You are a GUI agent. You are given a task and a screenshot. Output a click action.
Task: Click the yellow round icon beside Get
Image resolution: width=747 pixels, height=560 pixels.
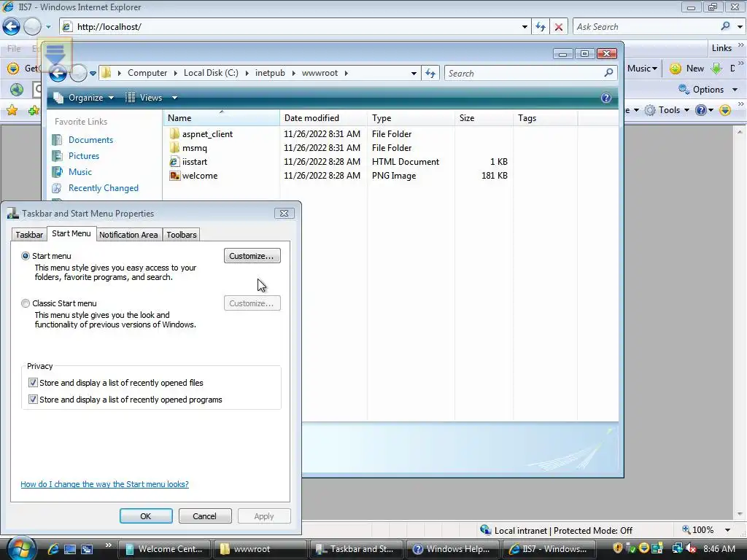click(13, 68)
